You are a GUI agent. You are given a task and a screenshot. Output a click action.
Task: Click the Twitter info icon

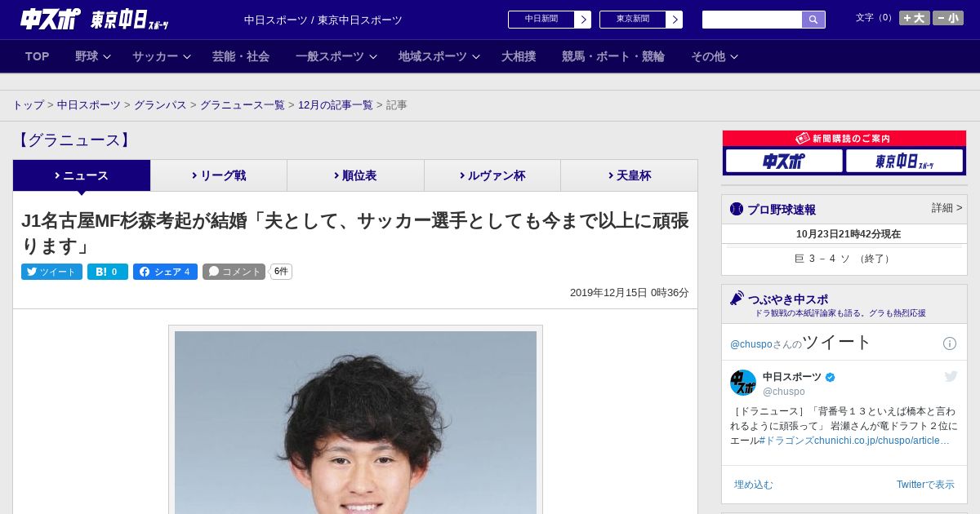click(950, 343)
